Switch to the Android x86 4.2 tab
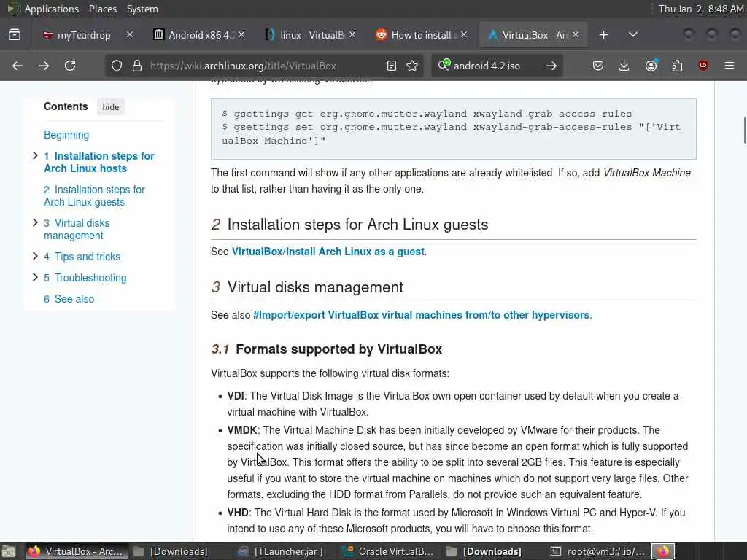Viewport: 747px width, 560px height. (x=194, y=35)
